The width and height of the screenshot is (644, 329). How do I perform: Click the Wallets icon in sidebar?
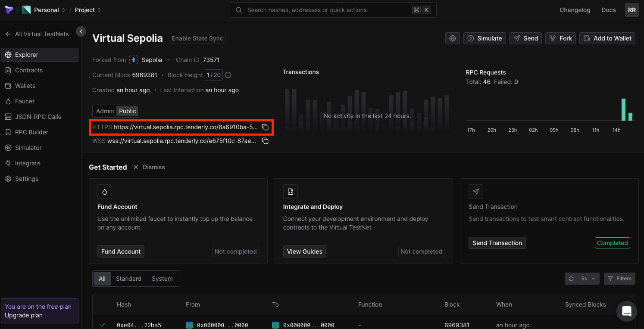tap(8, 86)
